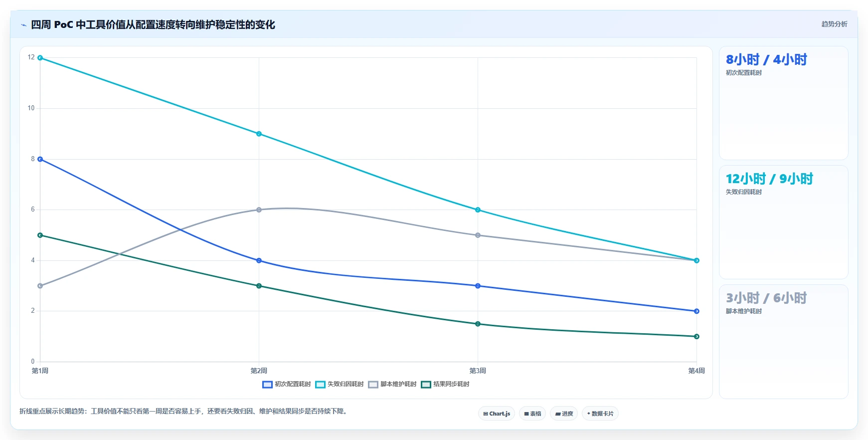Viewport: 868px width, 440px height.
Task: Click the 初次配置耗时 data point at 第4周 (2)
Action: (696, 311)
